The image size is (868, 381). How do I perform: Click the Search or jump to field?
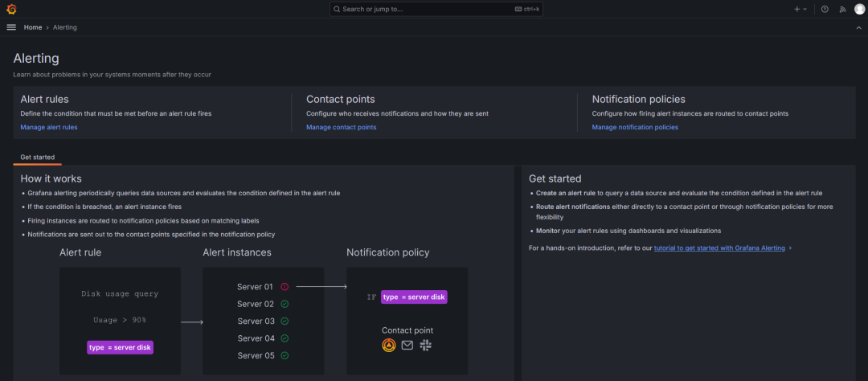[x=434, y=9]
